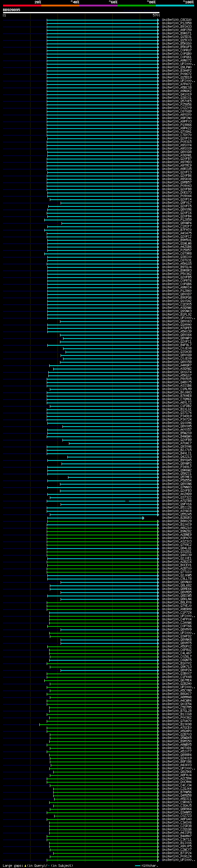Image resolution: width=197 pixels, height=868 pixels.
Task: Click label UniRef100_P09124
Action: (177, 856)
